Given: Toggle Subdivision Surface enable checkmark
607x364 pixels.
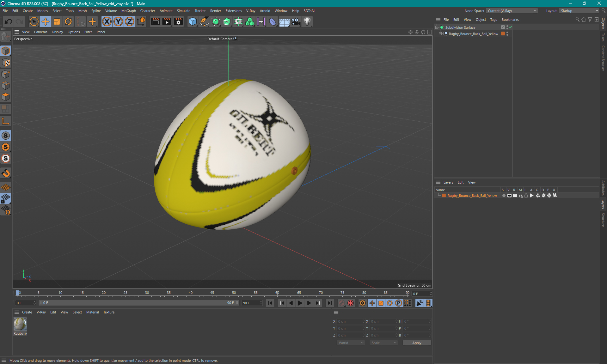Looking at the screenshot, I should pyautogui.click(x=510, y=27).
